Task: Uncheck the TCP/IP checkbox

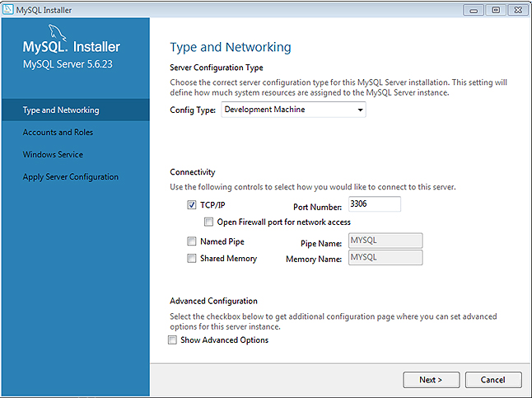Action: pos(192,205)
